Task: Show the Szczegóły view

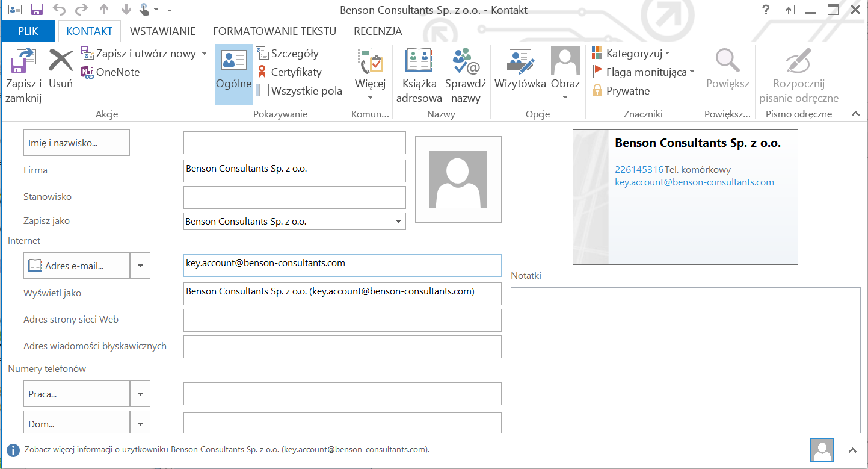Action: point(287,54)
